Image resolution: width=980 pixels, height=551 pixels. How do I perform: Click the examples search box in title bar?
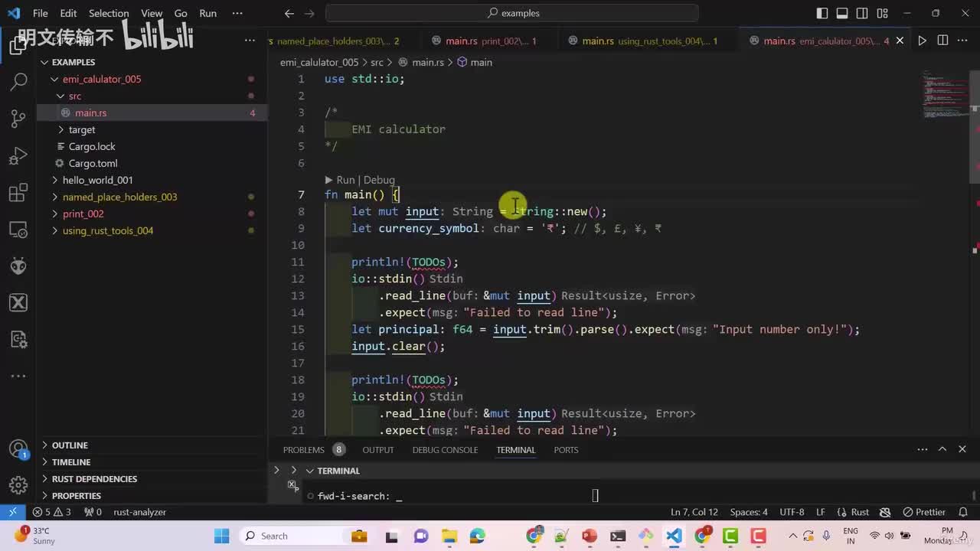point(512,13)
